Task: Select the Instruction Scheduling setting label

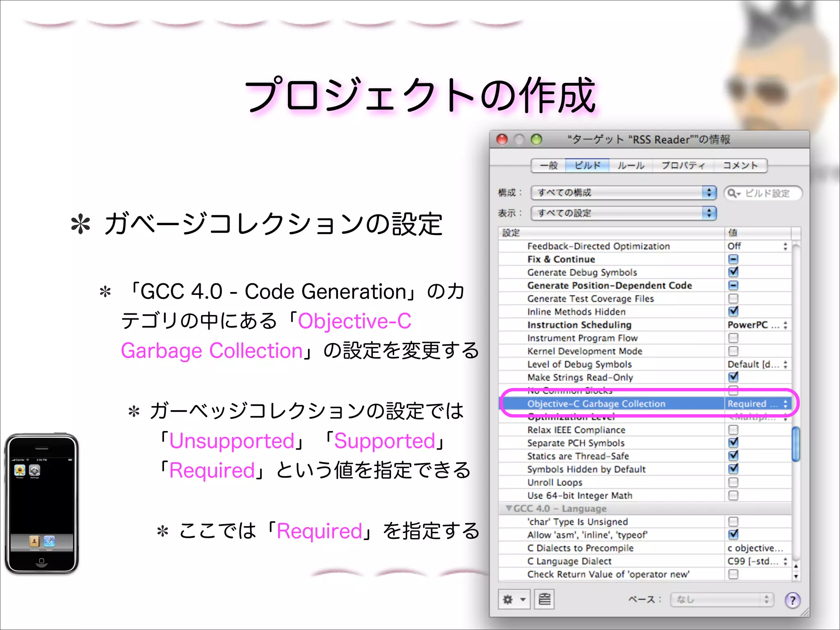Action: [x=579, y=325]
